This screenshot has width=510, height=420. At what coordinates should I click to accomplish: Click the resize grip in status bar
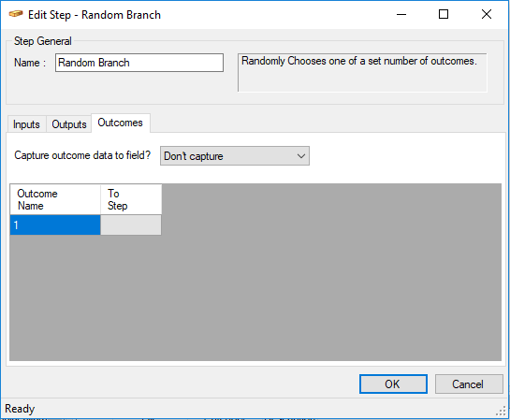click(x=502, y=412)
